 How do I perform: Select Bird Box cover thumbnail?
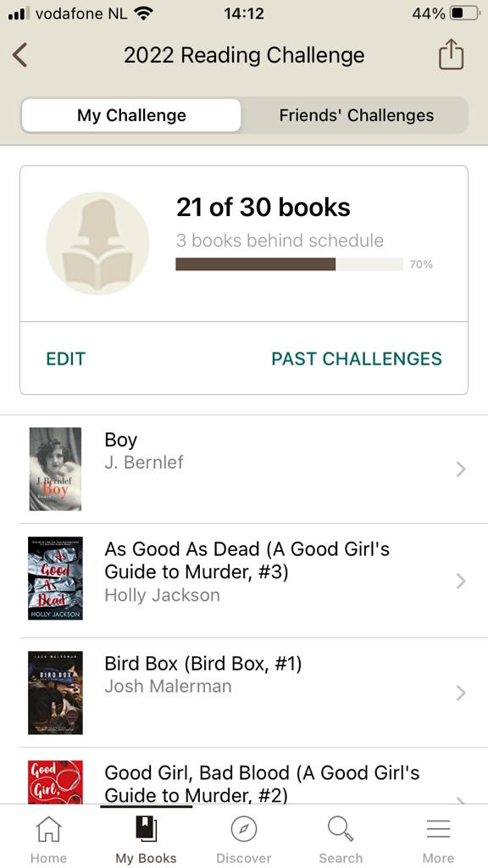point(55,693)
